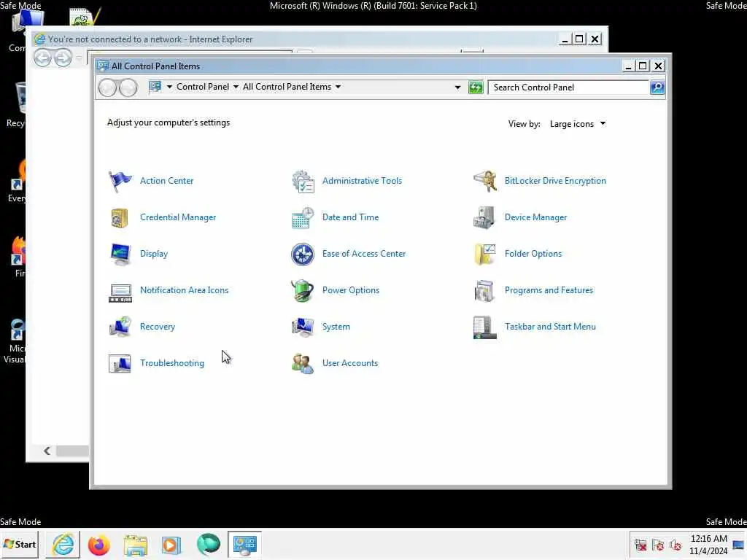Image resolution: width=747 pixels, height=560 pixels.
Task: Open the BitLocker Drive Encryption keys icon
Action: 485,181
